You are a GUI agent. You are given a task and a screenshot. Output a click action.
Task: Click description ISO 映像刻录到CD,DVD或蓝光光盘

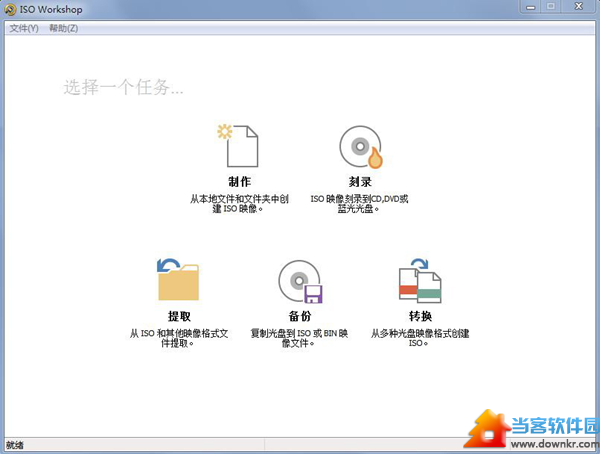pyautogui.click(x=359, y=204)
